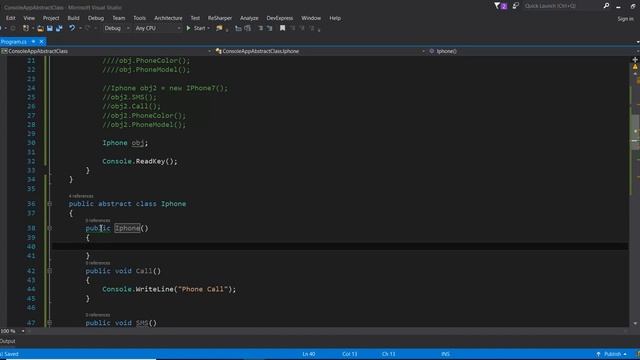The image size is (640, 360).
Task: Click the Save All toolbar icon
Action: tap(59, 28)
